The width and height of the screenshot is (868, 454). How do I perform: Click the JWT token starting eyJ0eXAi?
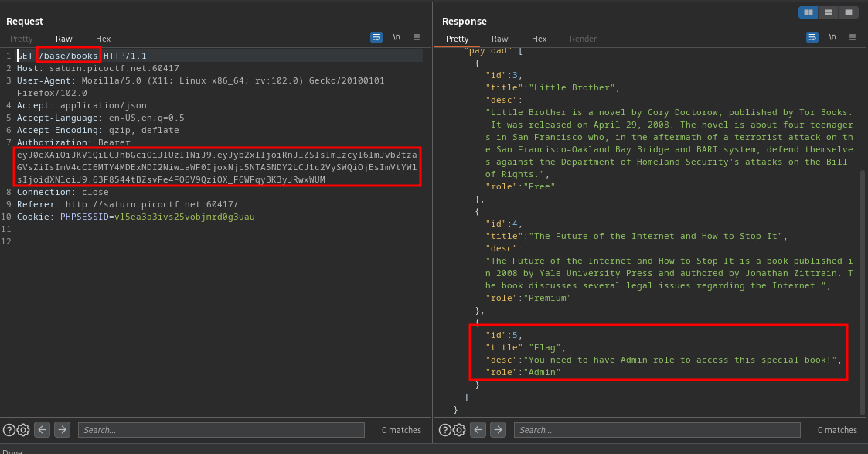coord(217,166)
